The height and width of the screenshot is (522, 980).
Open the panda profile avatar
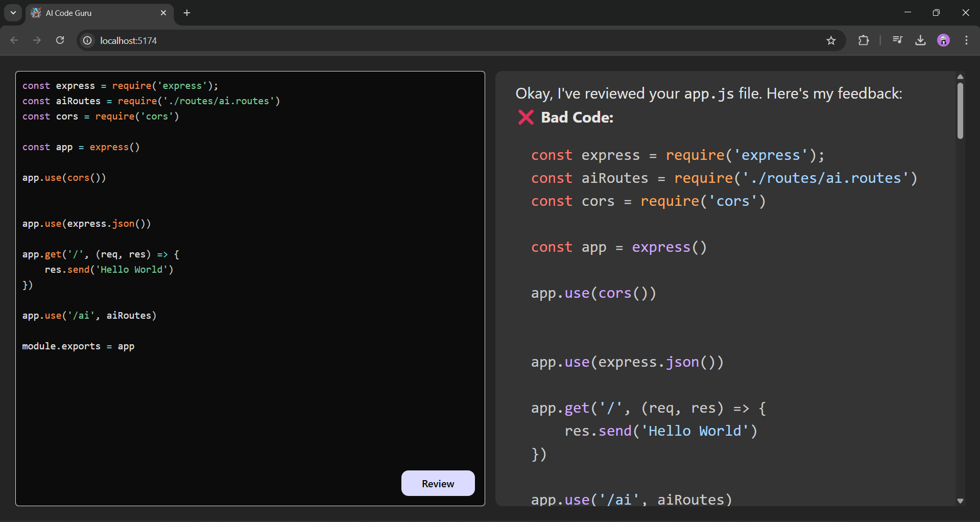click(x=944, y=40)
